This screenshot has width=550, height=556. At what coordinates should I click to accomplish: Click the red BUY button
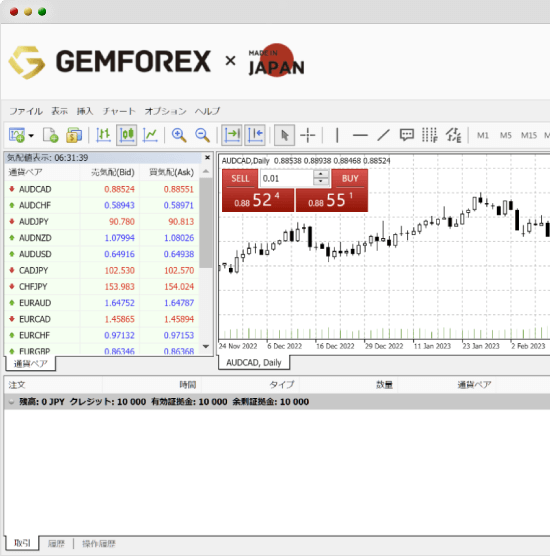pos(350,178)
